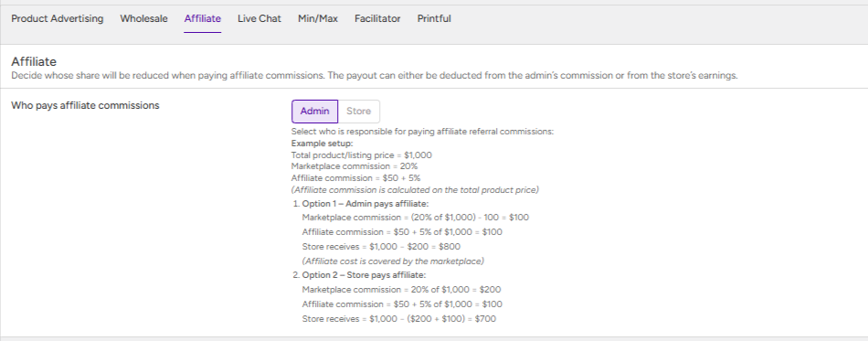This screenshot has height=341, width=868.
Task: Choose Admin to pay affiliate commissions
Action: point(314,112)
